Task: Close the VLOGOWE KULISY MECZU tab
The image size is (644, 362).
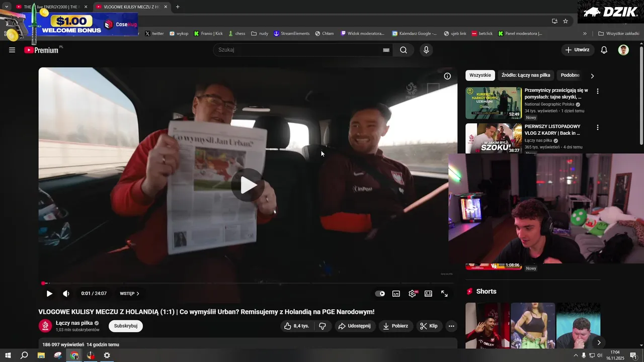Action: click(x=166, y=7)
